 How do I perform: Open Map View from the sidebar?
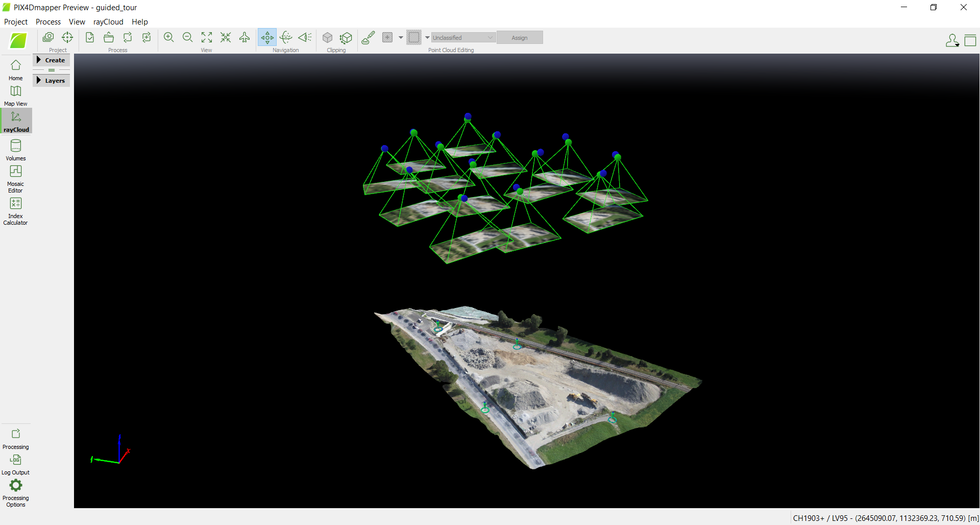[x=15, y=95]
